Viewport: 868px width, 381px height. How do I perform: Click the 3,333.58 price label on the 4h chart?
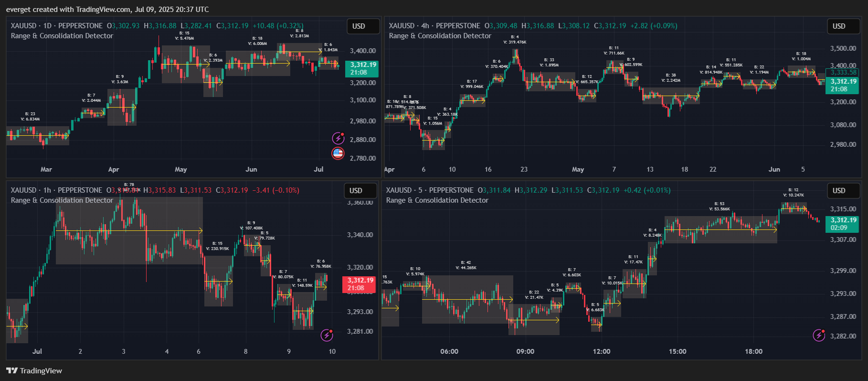click(x=842, y=73)
